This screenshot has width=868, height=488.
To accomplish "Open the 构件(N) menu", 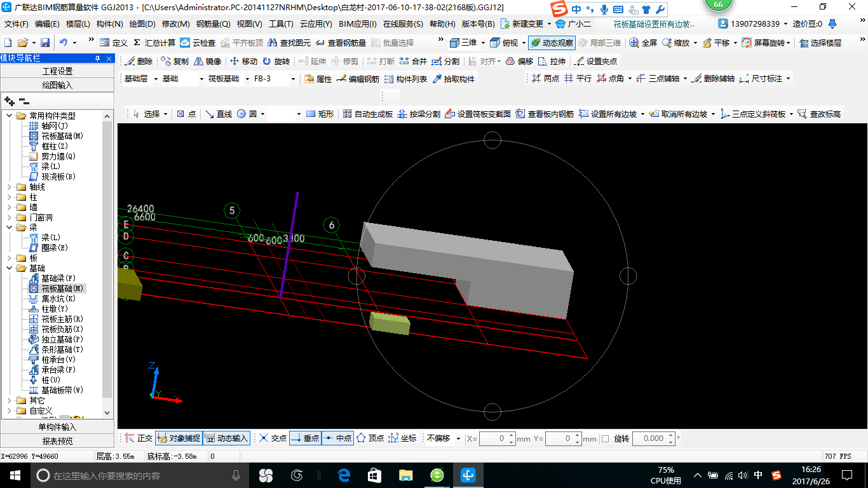I will point(110,24).
